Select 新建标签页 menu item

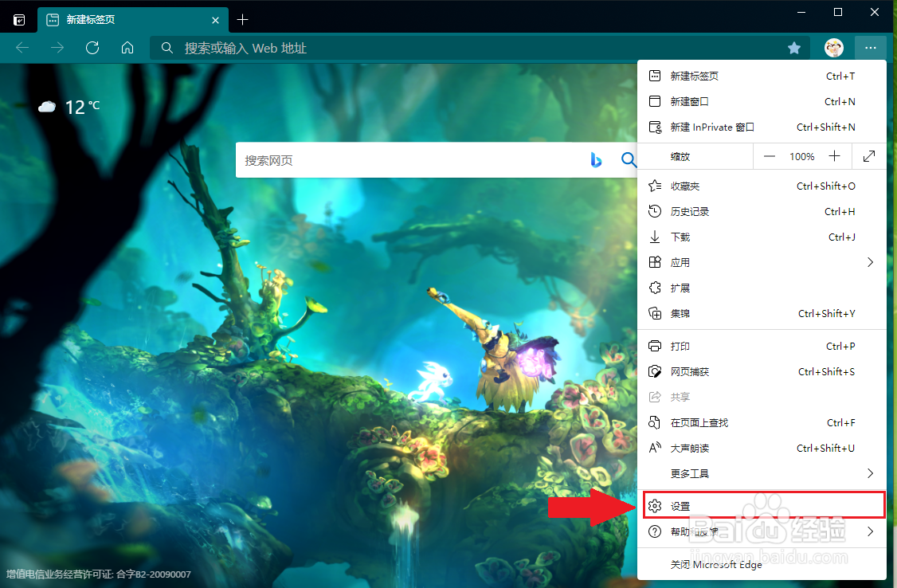point(762,76)
